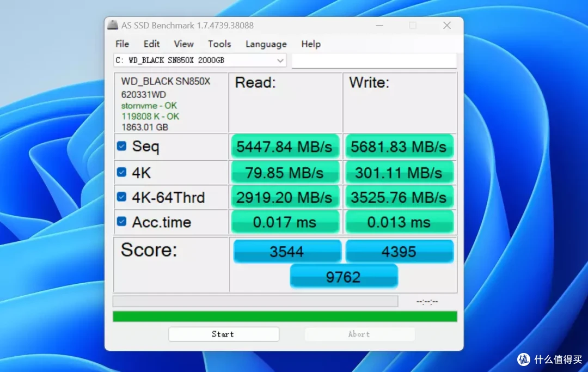Click the 1863.01 GB capacity text
This screenshot has height=372, width=588.
[x=145, y=127]
